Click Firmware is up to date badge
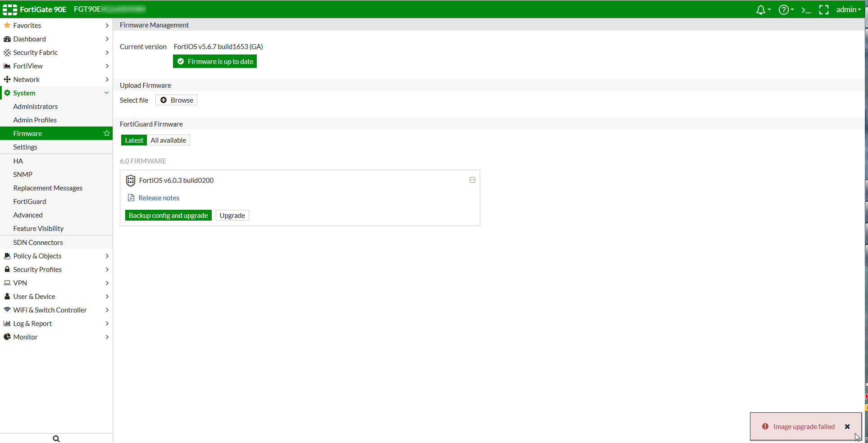 click(x=215, y=61)
